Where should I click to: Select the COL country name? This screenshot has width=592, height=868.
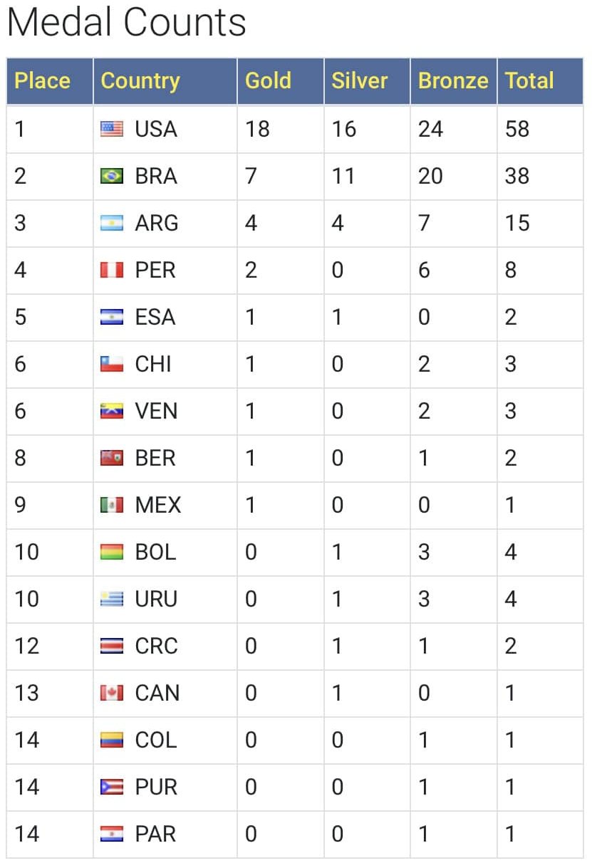pyautogui.click(x=155, y=740)
